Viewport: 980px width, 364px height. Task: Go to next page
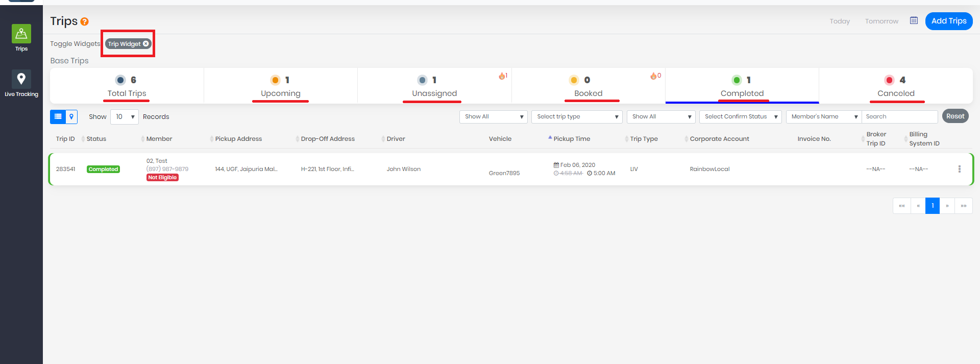coord(947,206)
